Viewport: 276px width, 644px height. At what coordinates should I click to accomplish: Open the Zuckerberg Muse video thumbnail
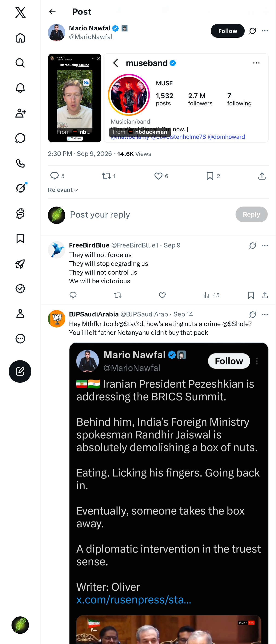pyautogui.click(x=75, y=98)
